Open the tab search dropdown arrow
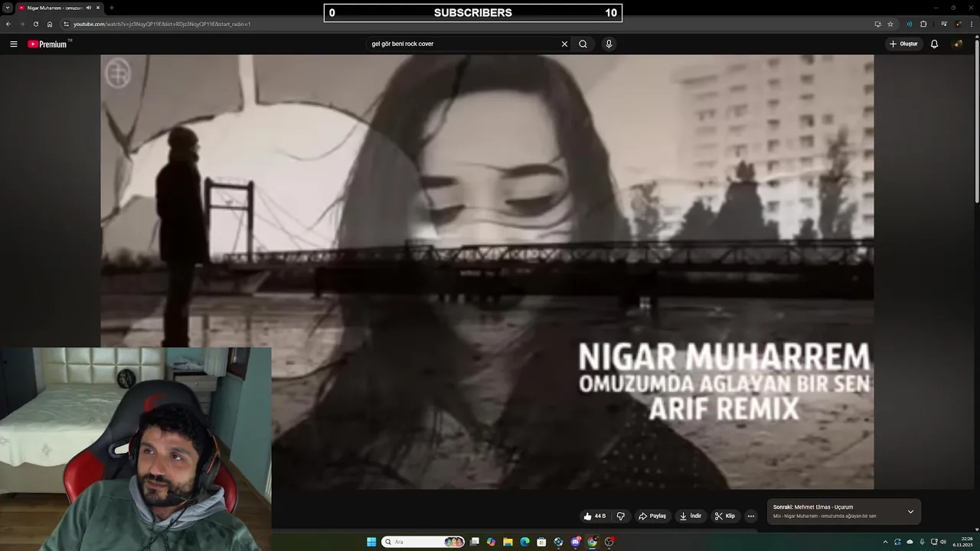 coord(7,8)
